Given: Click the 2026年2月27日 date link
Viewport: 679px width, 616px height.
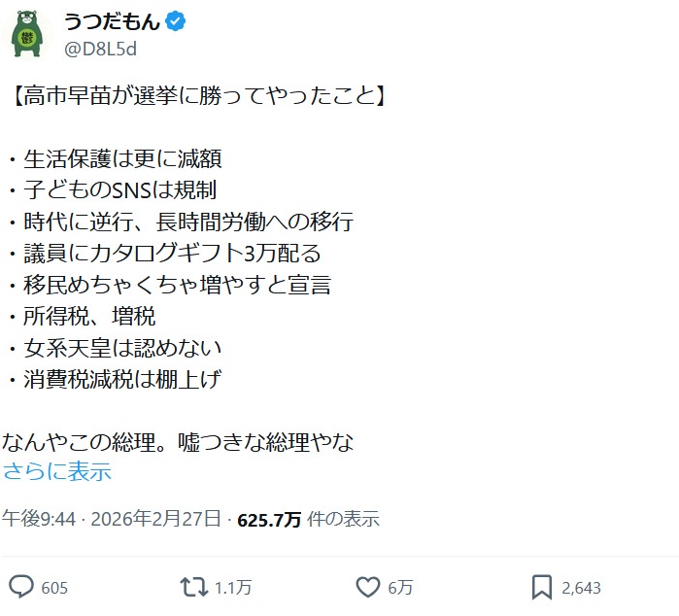Looking at the screenshot, I should click(155, 519).
